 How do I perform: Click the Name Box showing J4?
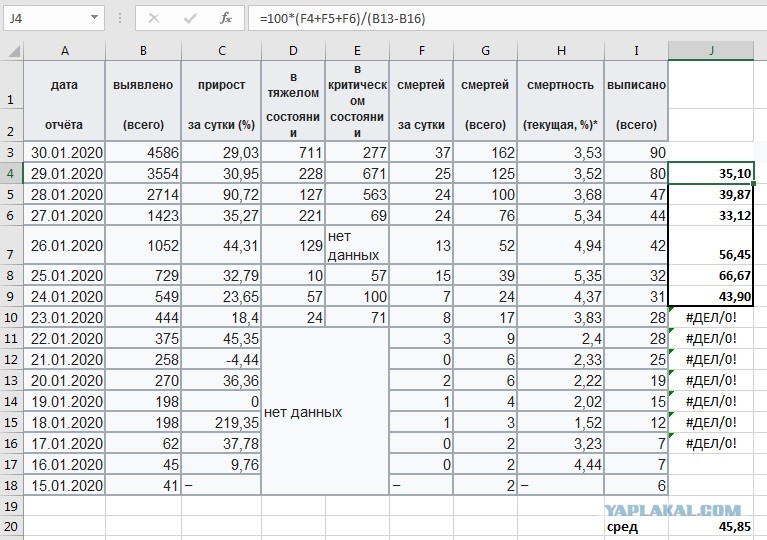coord(54,19)
